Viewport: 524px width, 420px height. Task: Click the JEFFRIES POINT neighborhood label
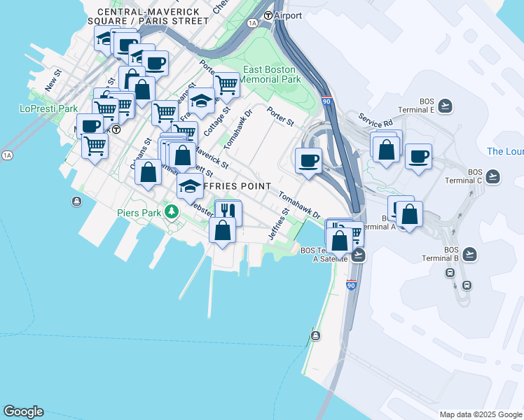(237, 186)
